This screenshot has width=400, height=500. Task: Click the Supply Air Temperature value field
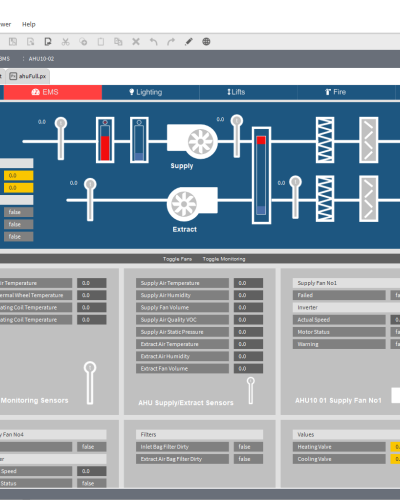coord(248,283)
